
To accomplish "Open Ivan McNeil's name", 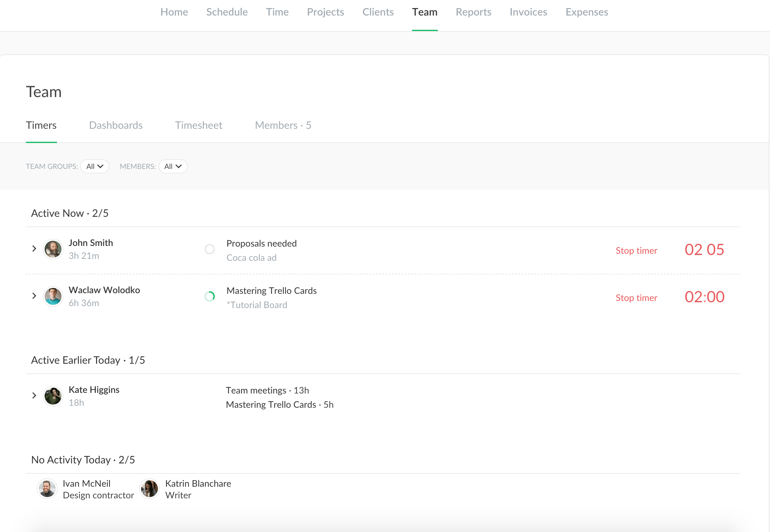I will 87,483.
